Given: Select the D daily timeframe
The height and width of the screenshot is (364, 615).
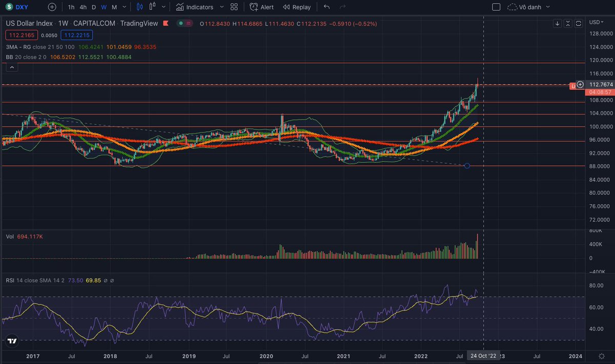Looking at the screenshot, I should (x=94, y=7).
